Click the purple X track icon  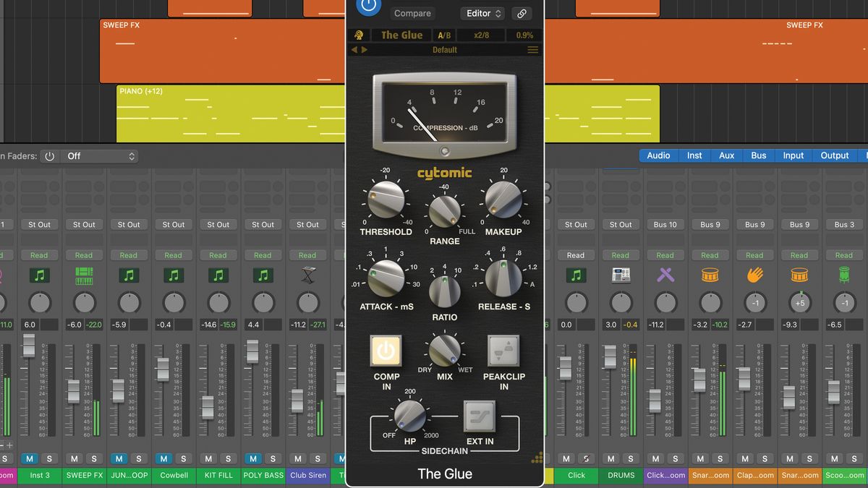665,275
